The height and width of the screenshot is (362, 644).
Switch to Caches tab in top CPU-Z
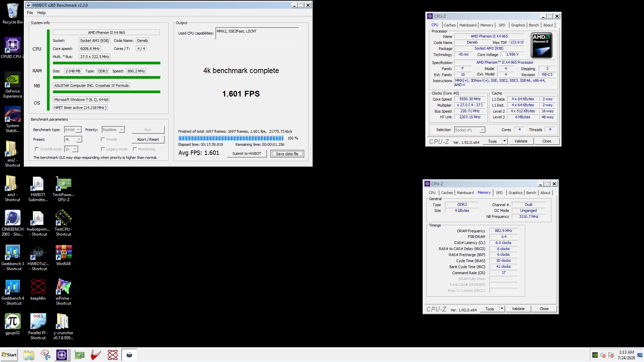click(x=449, y=25)
